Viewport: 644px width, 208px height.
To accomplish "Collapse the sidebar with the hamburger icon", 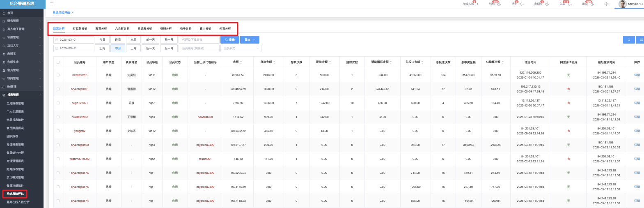I will (x=51, y=4).
